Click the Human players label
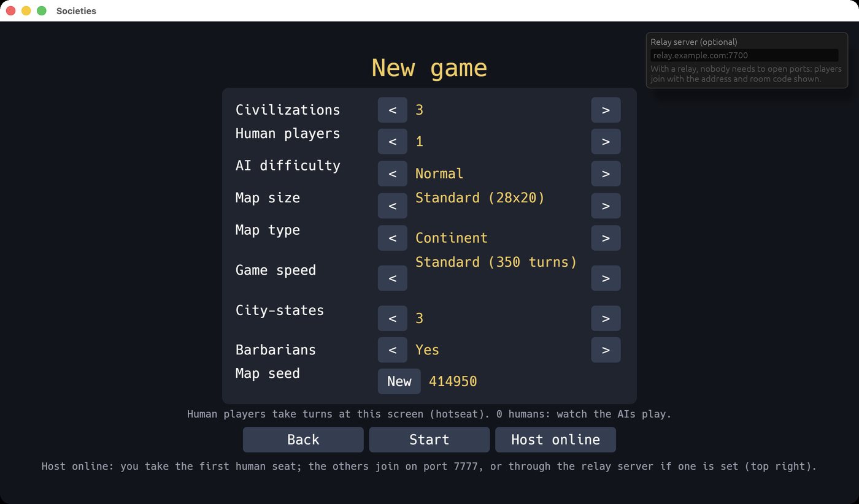Viewport: 859px width, 504px height. click(x=288, y=134)
